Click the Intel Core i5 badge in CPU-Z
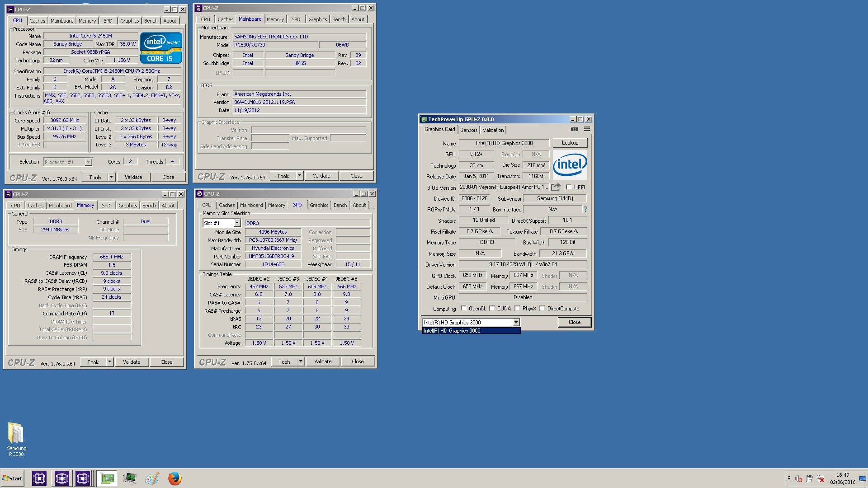 [161, 47]
